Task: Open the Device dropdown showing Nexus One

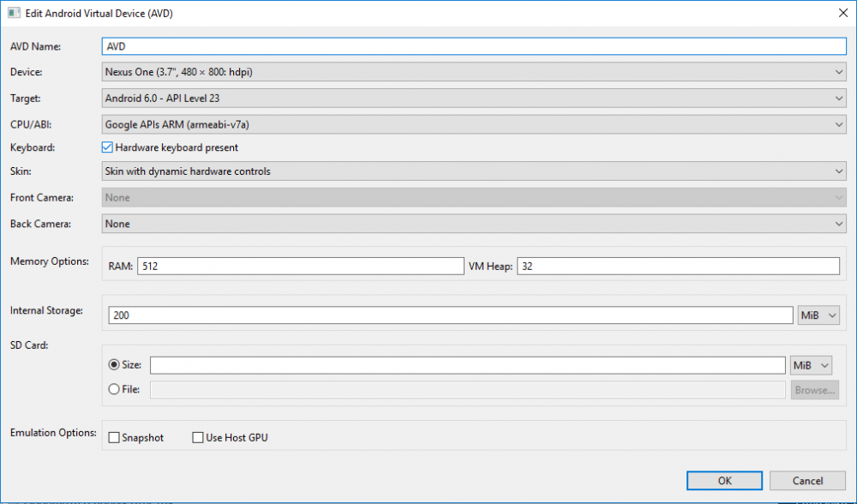Action: 474,72
